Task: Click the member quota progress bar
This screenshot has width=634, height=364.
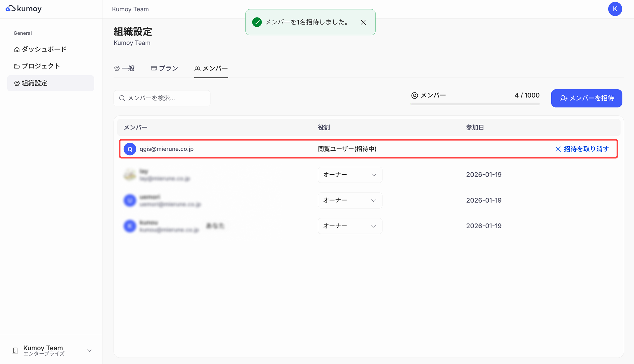Action: [475, 104]
